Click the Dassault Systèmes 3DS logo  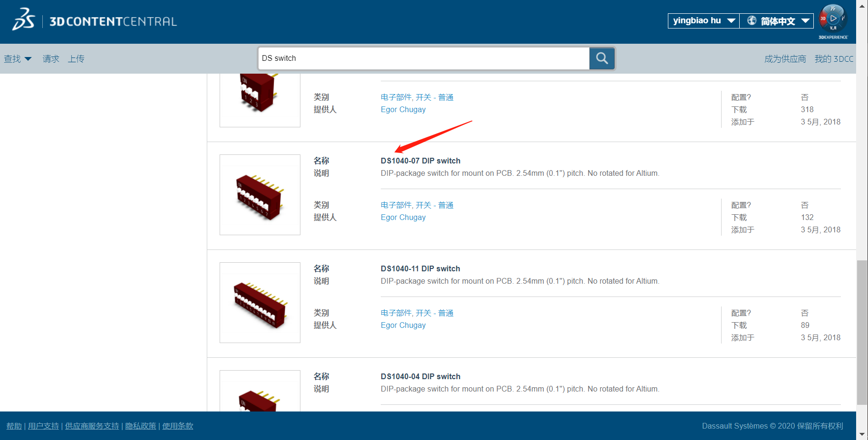[x=24, y=19]
